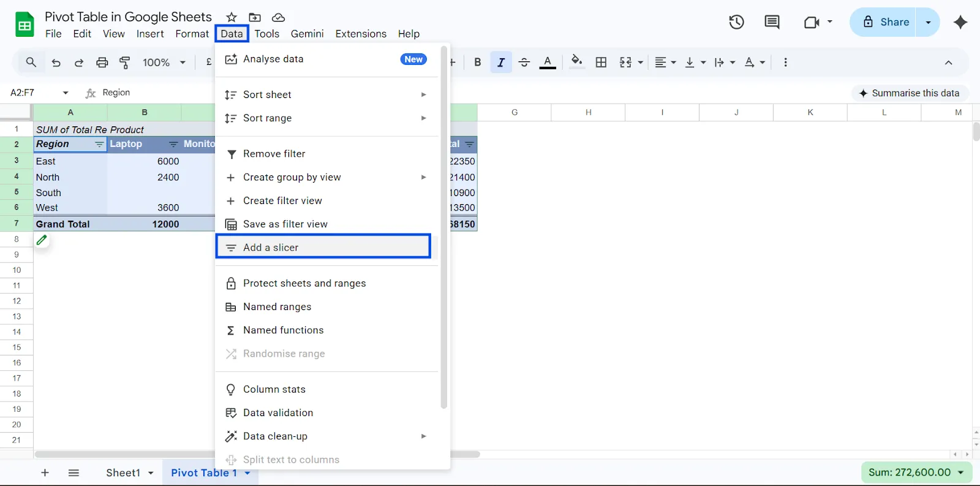Click the borders grid icon
The width and height of the screenshot is (980, 486).
pyautogui.click(x=601, y=63)
